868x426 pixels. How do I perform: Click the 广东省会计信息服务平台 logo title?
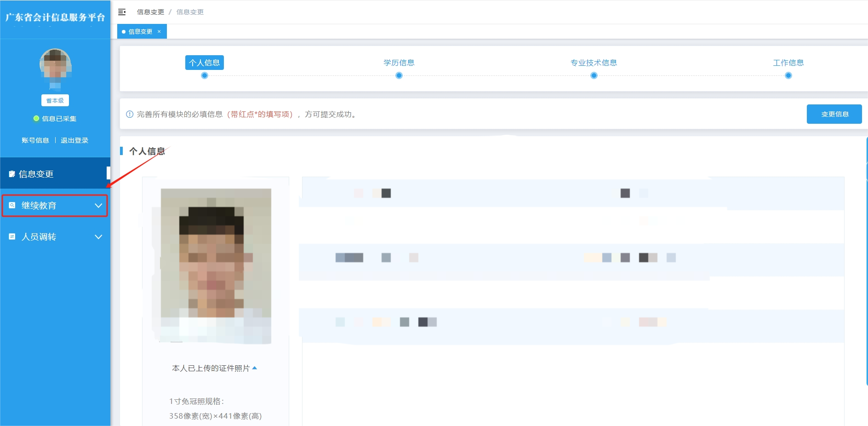[55, 17]
